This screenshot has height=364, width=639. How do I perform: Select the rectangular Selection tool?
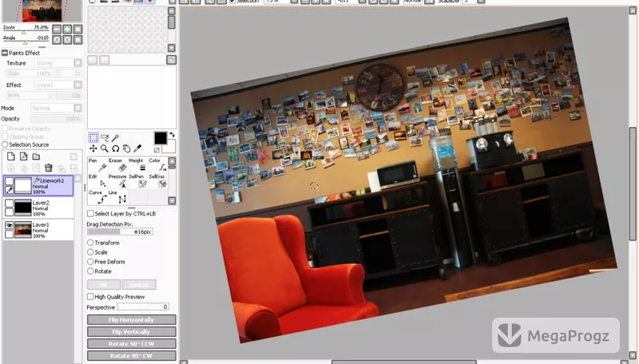(x=93, y=137)
